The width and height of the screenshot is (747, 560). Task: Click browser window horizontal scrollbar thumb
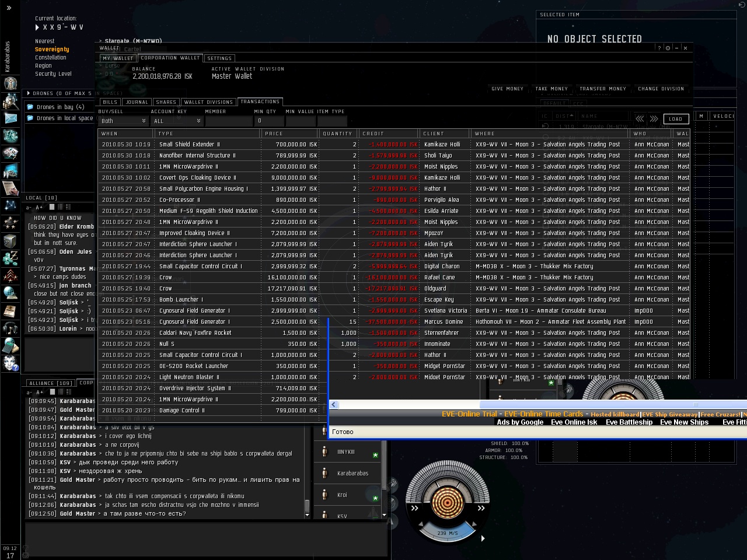click(614, 404)
